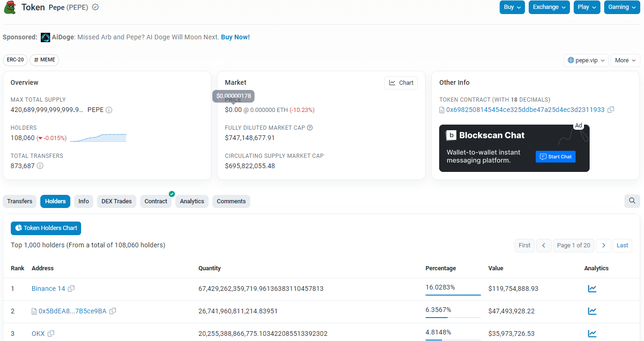Copy the Binance 14 address
The image size is (644, 341).
tap(71, 289)
